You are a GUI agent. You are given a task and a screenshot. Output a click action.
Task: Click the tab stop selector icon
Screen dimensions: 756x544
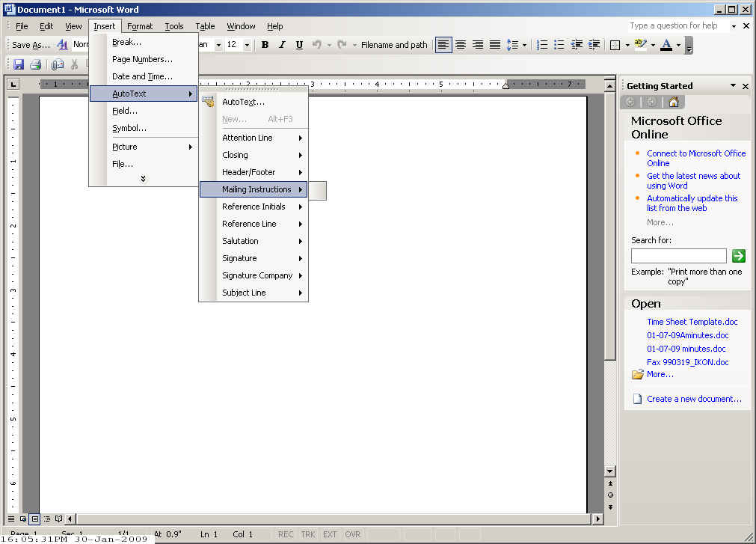click(13, 85)
